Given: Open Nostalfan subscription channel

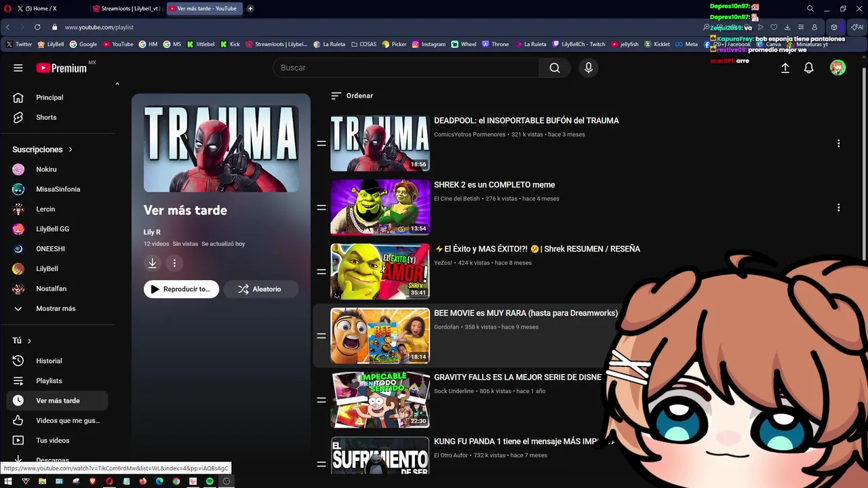Looking at the screenshot, I should click(x=58, y=289).
